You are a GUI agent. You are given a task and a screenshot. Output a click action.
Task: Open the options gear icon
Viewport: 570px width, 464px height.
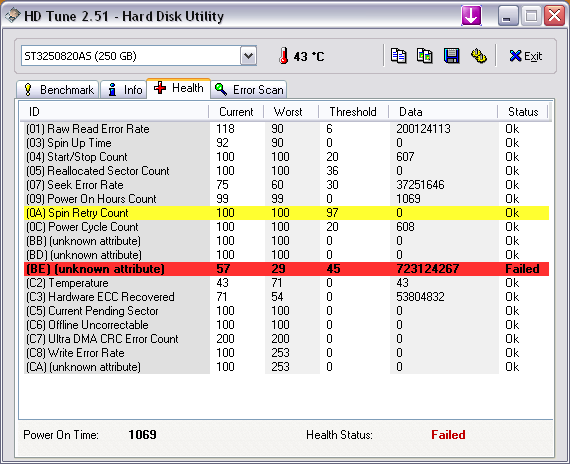coord(479,56)
